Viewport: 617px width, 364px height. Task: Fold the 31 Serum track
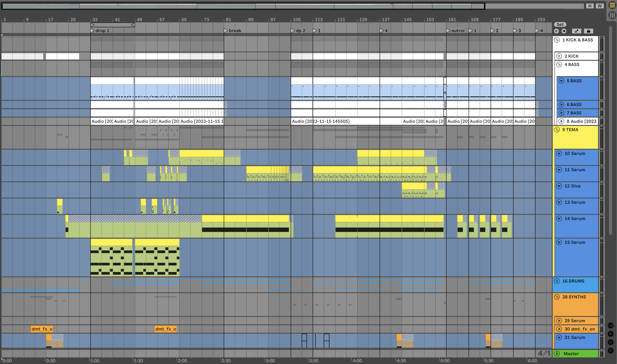[x=559, y=337]
